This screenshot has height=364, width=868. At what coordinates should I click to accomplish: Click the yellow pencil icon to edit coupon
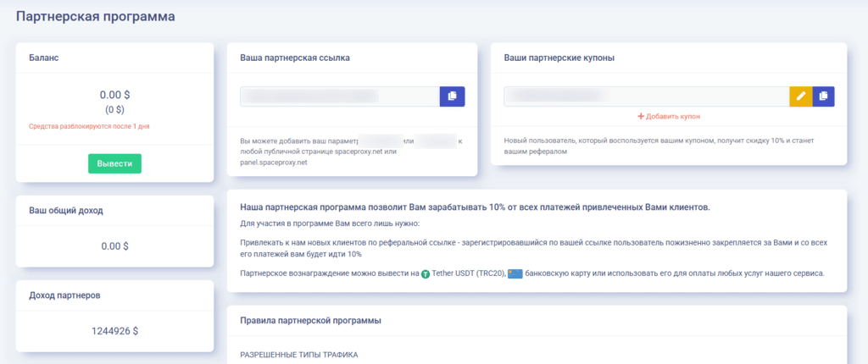point(801,97)
